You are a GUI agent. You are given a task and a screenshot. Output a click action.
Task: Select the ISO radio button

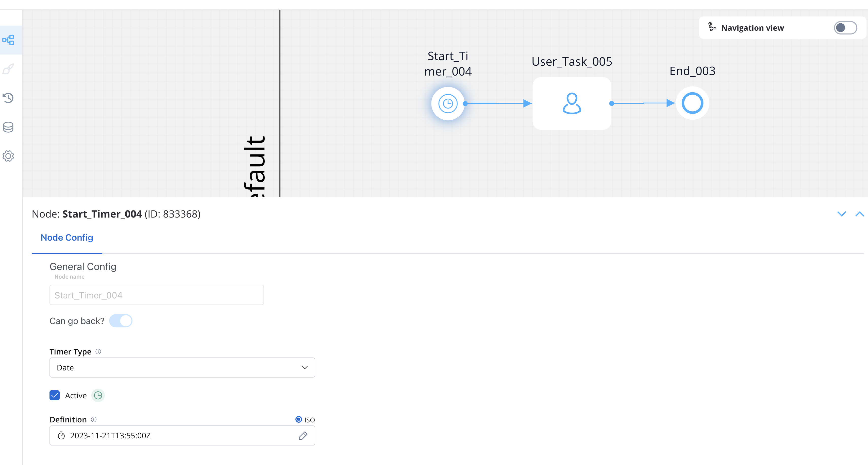[298, 420]
